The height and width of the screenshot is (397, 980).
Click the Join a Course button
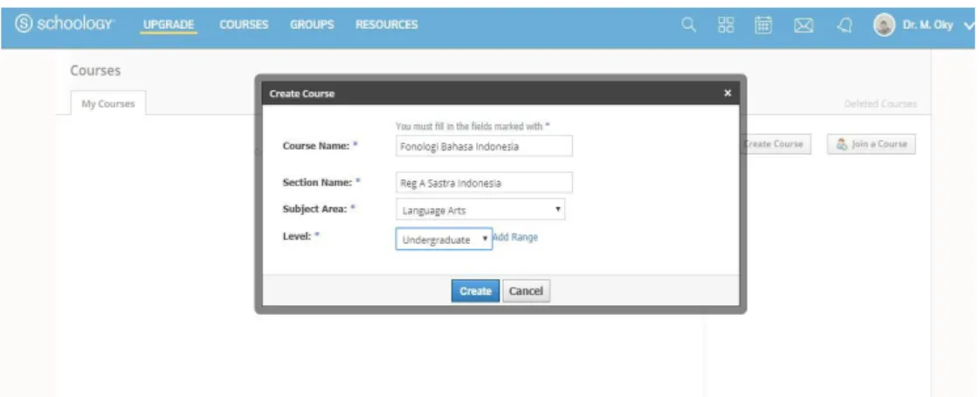click(871, 144)
